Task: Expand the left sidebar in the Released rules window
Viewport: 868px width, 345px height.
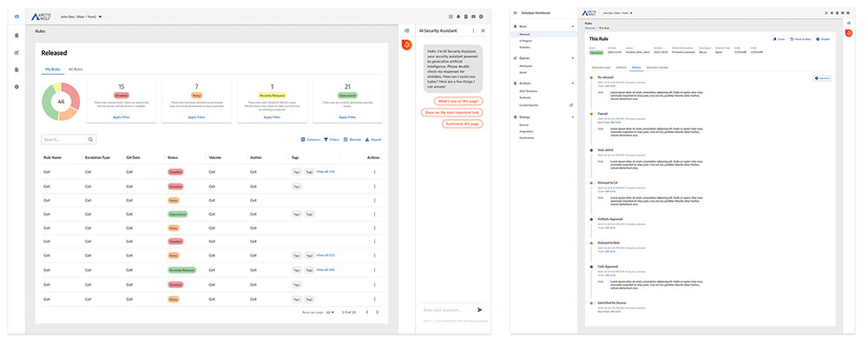Action: 16,17
